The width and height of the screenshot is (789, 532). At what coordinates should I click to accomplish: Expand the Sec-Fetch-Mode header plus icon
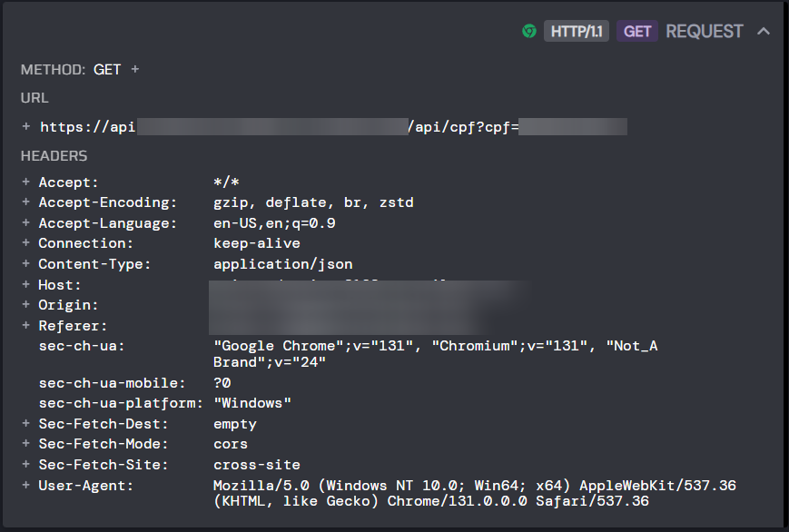tap(26, 443)
